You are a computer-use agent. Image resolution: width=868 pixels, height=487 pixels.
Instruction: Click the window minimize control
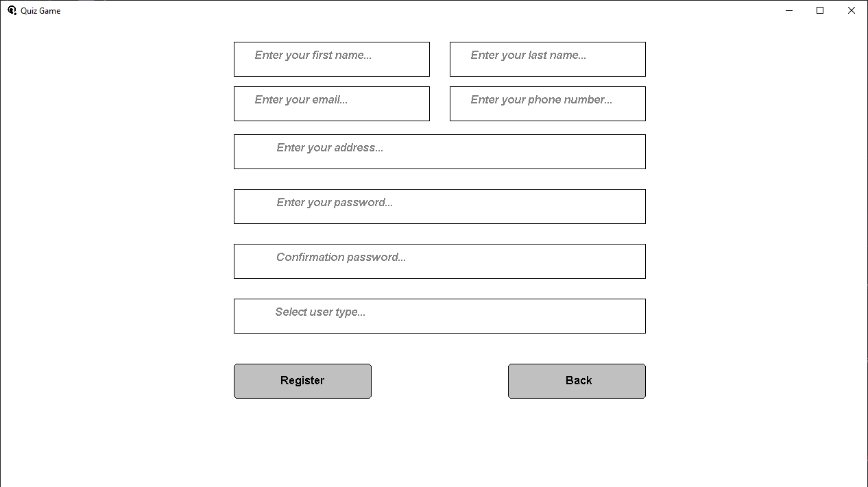(x=788, y=10)
